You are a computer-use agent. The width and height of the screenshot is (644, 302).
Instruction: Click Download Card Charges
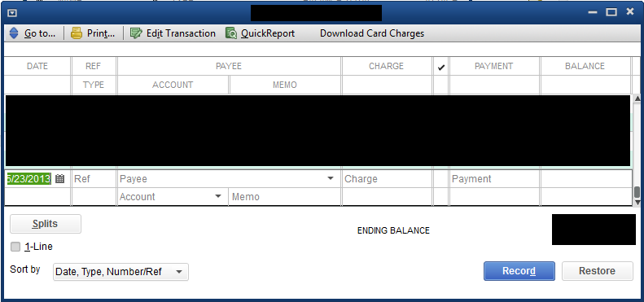[x=372, y=33]
